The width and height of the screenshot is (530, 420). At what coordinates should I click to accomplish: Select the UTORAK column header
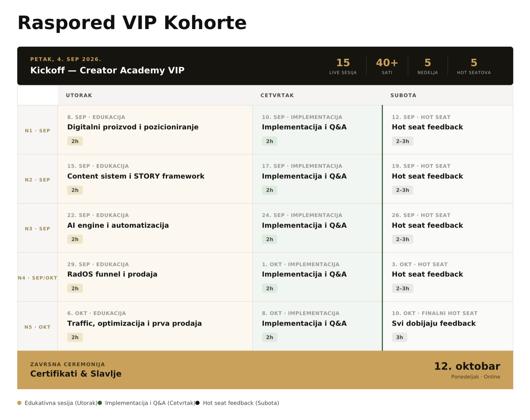tap(155, 95)
